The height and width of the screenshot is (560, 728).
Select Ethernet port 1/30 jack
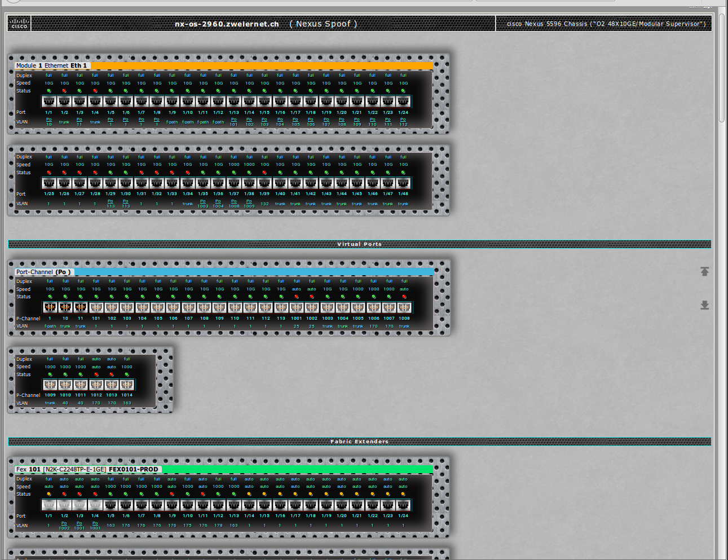pos(126,183)
